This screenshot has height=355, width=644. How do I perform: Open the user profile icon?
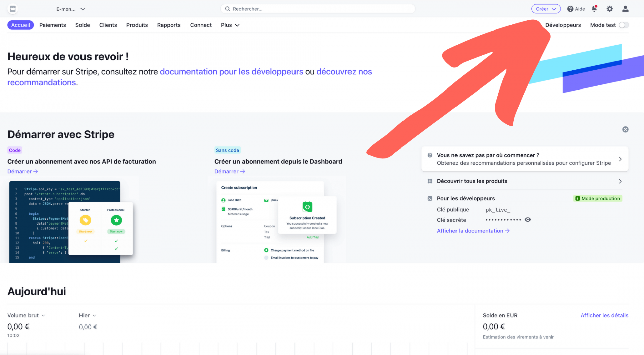click(x=625, y=9)
